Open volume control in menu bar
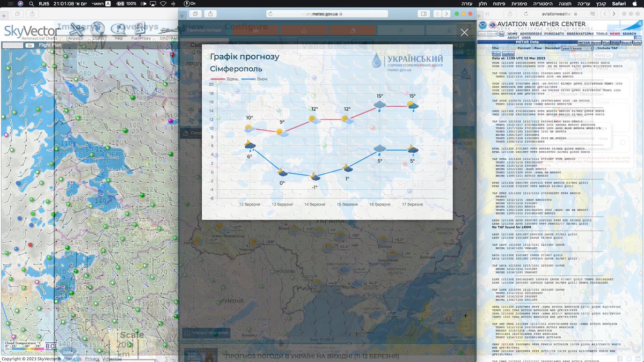 143,4
